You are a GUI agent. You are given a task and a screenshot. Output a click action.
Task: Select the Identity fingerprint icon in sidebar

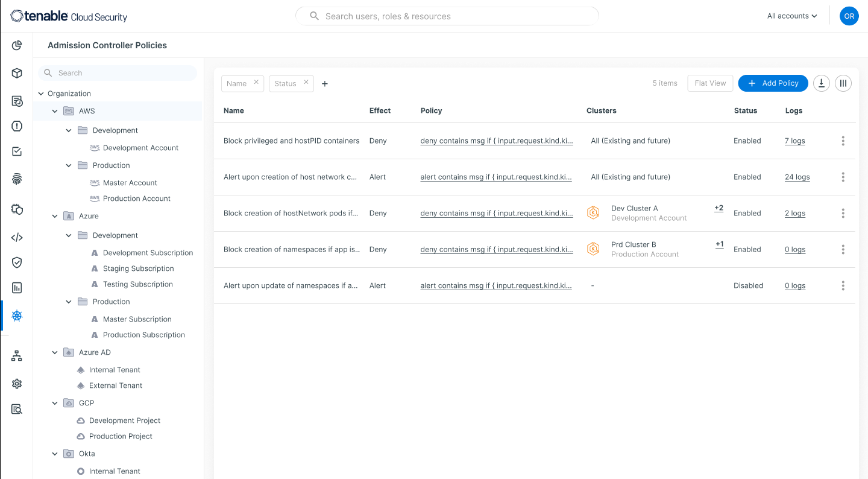(x=17, y=179)
